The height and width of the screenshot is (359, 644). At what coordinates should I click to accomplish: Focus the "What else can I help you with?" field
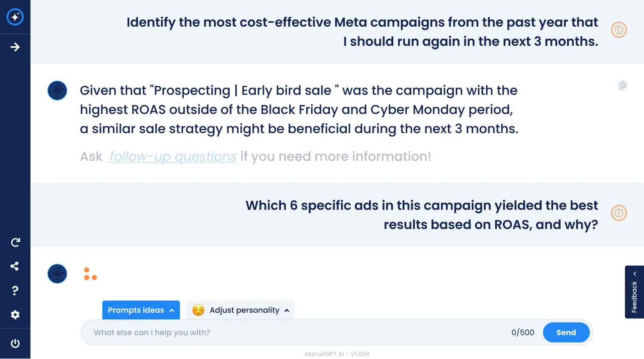coord(296,332)
